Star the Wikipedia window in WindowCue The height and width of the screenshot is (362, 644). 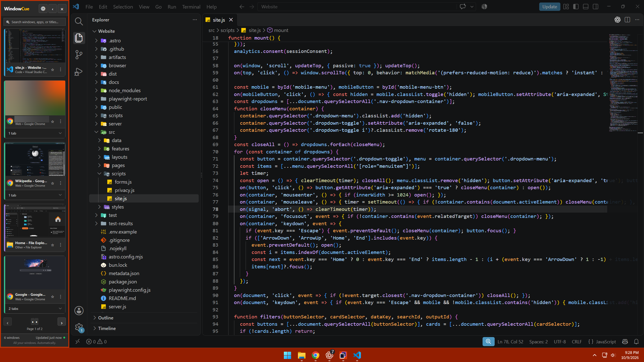53,183
